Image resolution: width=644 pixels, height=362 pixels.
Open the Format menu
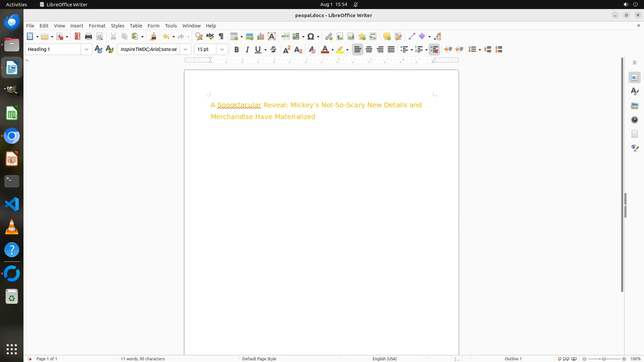pyautogui.click(x=97, y=26)
